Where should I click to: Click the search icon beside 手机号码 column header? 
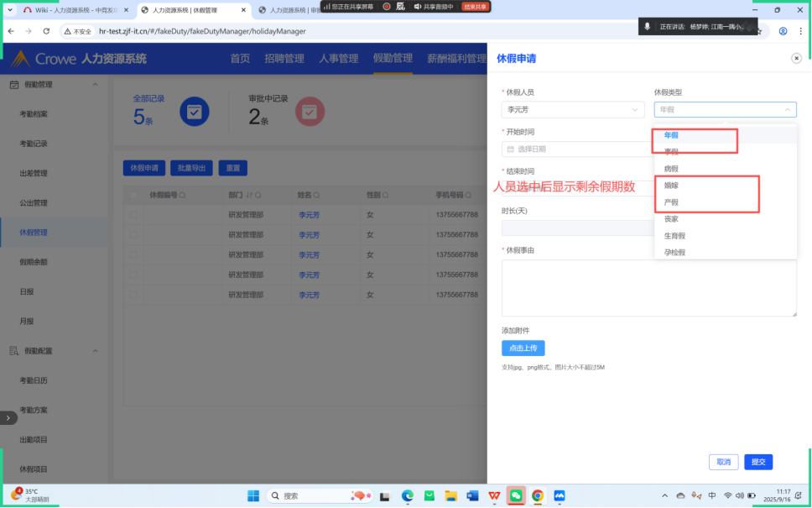click(x=468, y=196)
